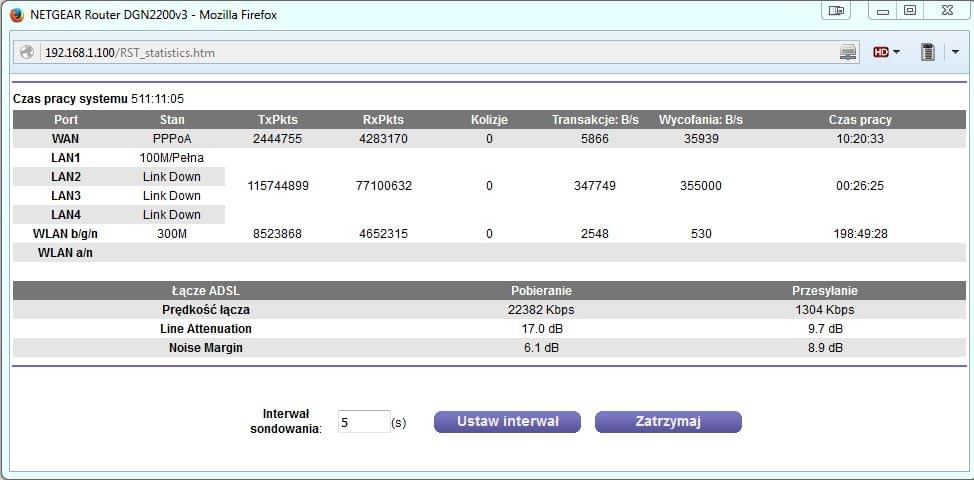Image resolution: width=974 pixels, height=480 pixels.
Task: Click the WLAN uptime 198:49:28
Action: (860, 234)
